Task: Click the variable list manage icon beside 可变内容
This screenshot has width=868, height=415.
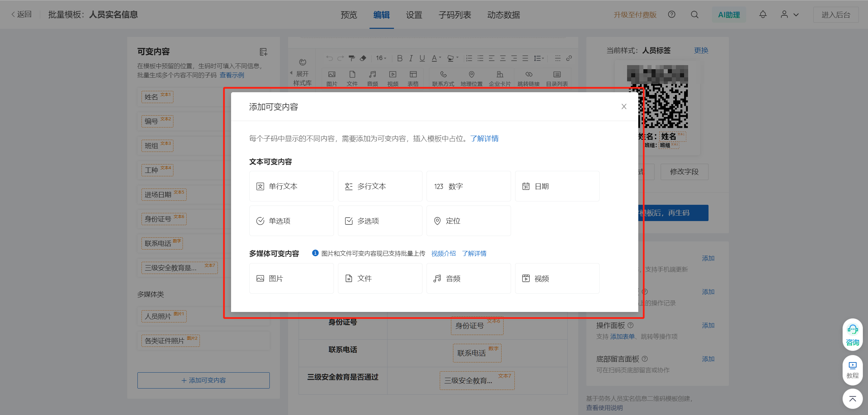Action: click(263, 52)
